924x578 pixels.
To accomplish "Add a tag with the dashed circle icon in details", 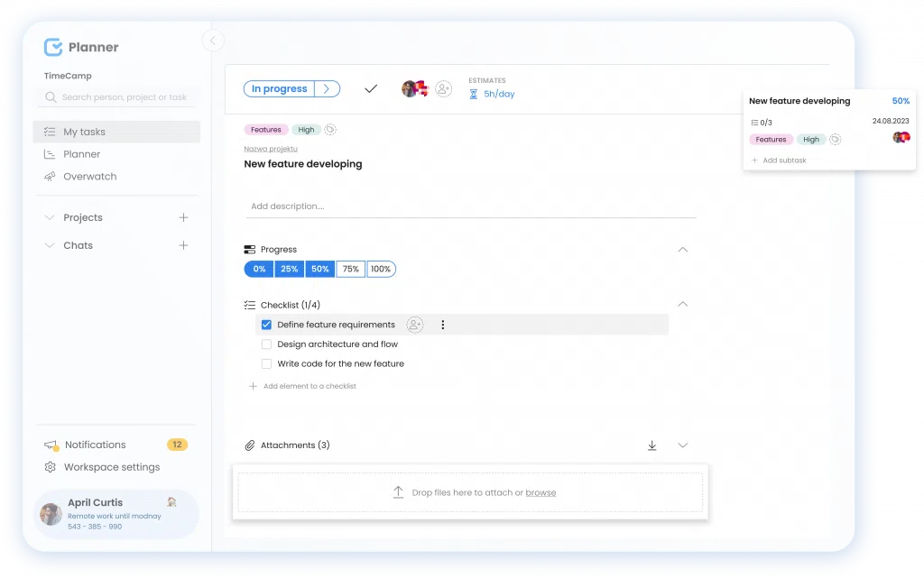I will 330,130.
